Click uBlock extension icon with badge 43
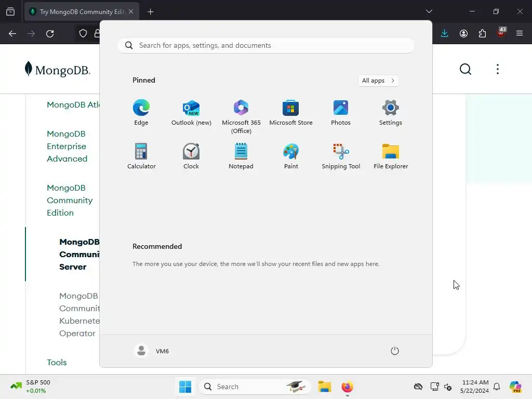The height and width of the screenshot is (399, 532). pyautogui.click(x=501, y=33)
